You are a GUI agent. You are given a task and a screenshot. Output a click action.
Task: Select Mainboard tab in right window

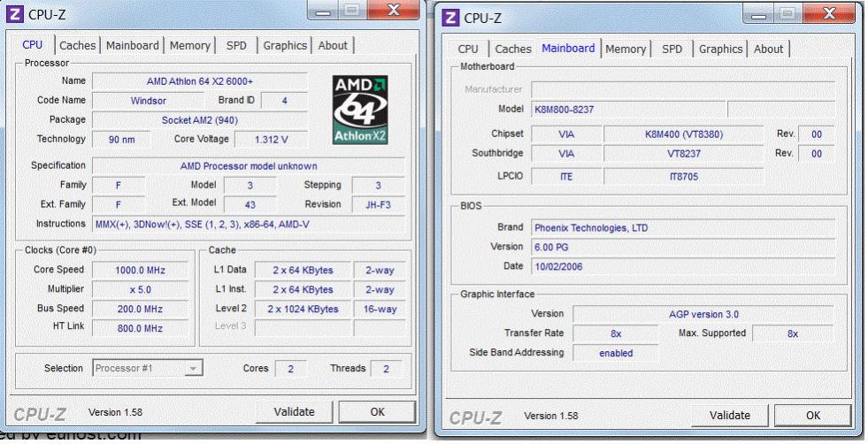click(568, 48)
